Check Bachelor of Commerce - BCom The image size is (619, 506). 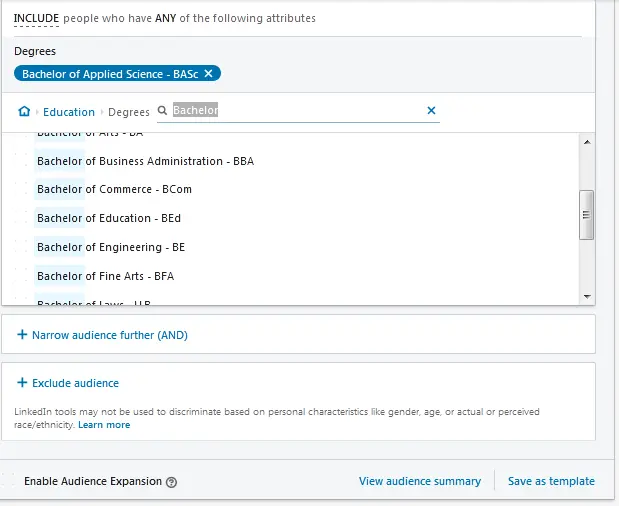coord(113,189)
